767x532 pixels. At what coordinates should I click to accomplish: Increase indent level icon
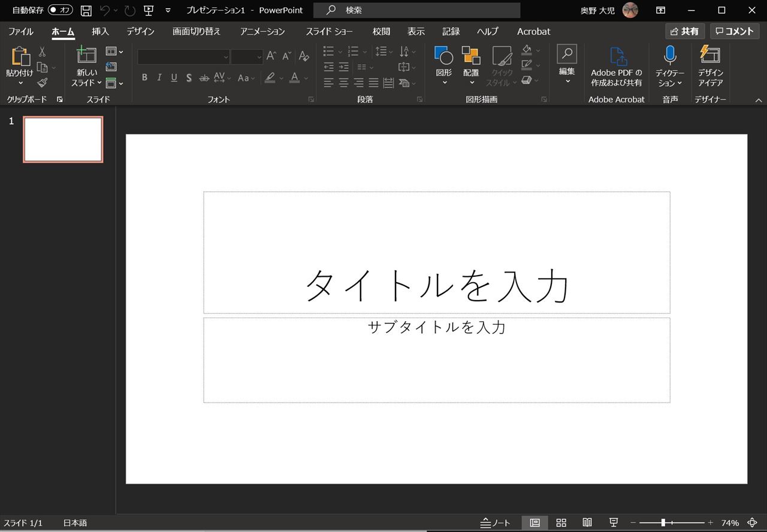tap(344, 67)
